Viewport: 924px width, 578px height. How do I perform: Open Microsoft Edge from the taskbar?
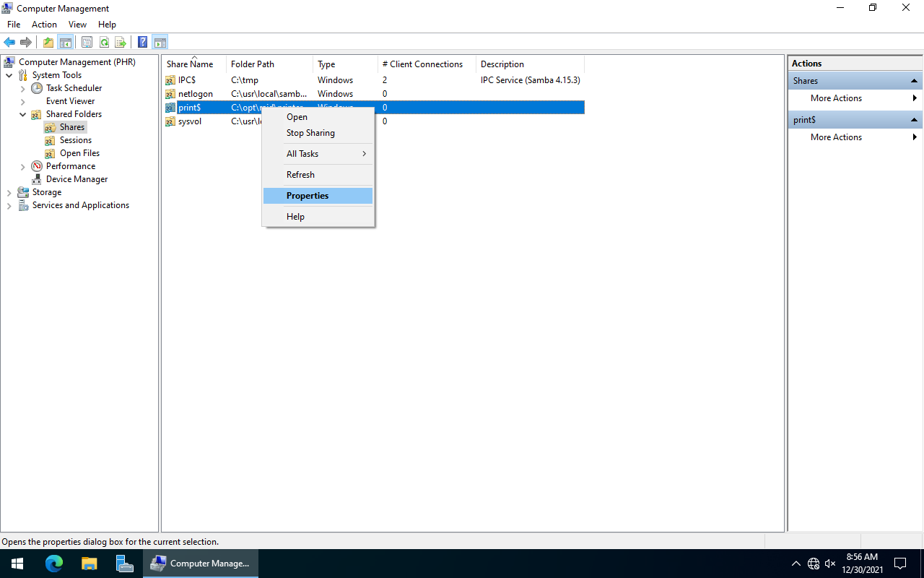click(x=54, y=564)
